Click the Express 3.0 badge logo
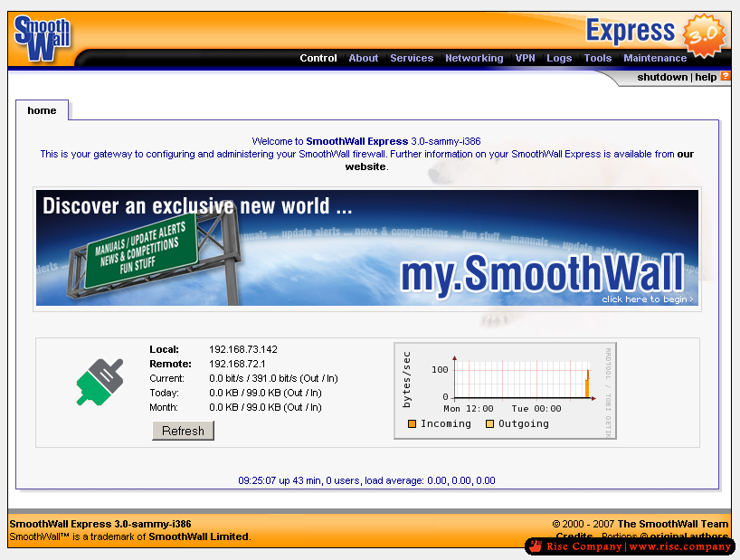This screenshot has width=740, height=560. click(x=656, y=34)
